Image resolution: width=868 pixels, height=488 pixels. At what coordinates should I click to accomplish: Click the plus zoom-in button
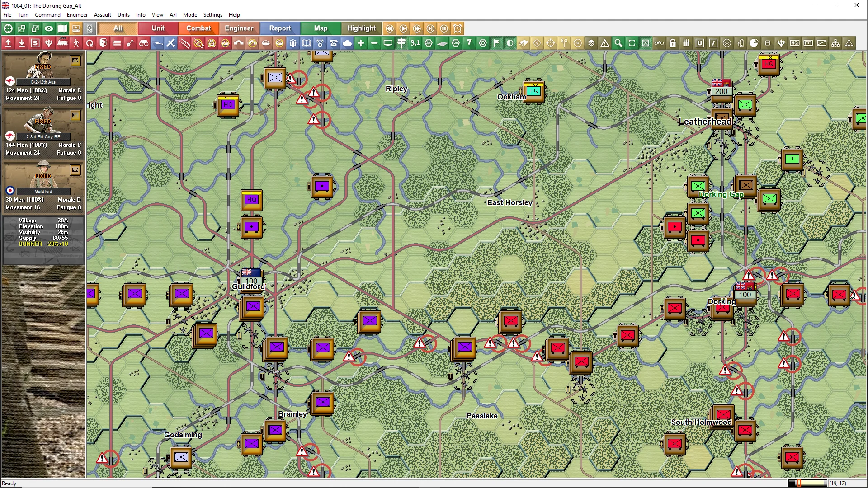pyautogui.click(x=361, y=43)
